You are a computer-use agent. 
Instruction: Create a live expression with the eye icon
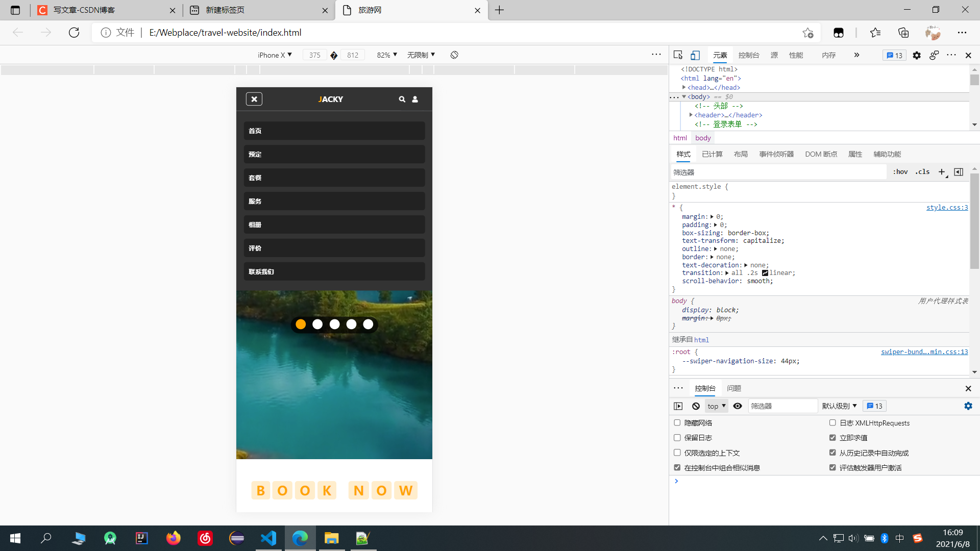tap(737, 406)
